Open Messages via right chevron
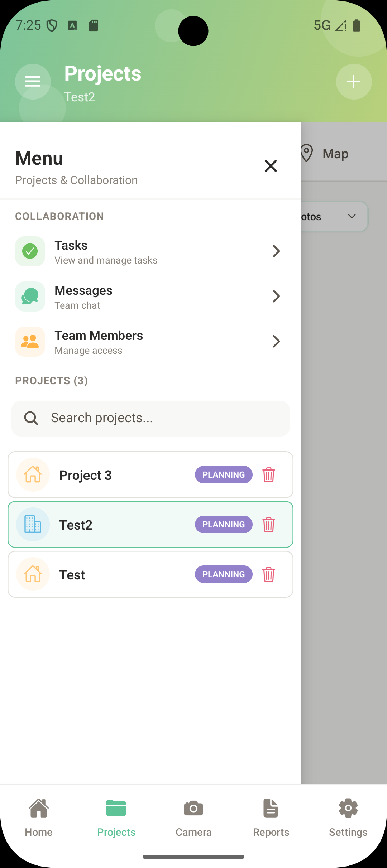This screenshot has width=387, height=868. 276,296
